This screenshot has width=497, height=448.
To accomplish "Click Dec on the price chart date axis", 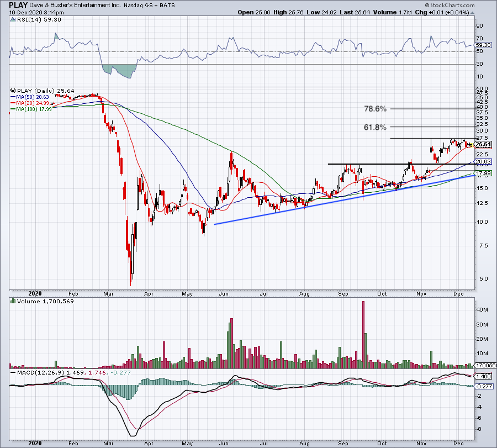I will coord(458,293).
